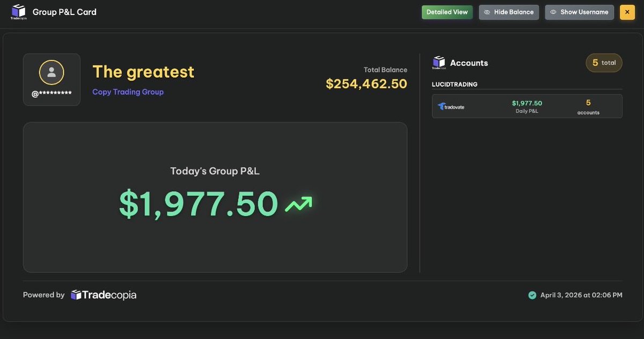Click the timestamp April 3, 2026 at 02:06 PM
Viewport: 644px width, 339px height.
tap(581, 295)
